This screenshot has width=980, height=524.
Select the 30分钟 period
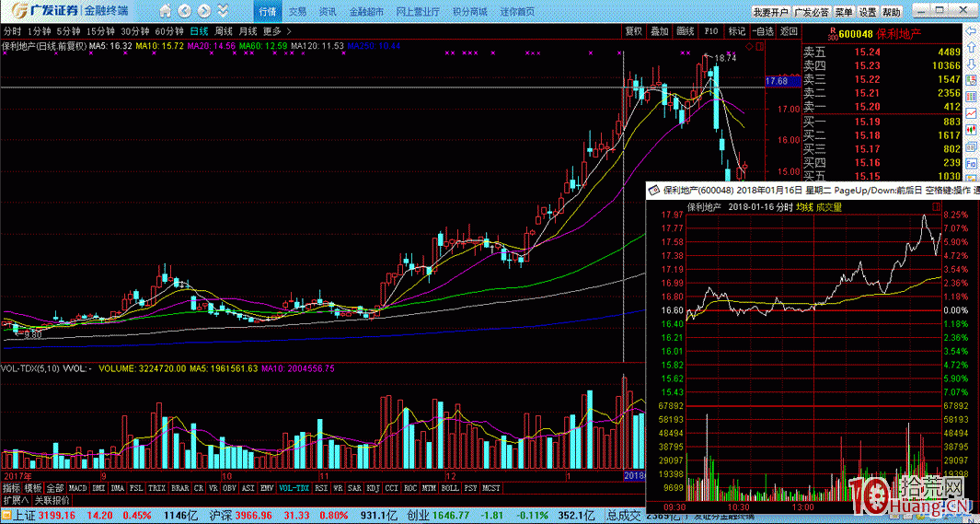tap(134, 31)
